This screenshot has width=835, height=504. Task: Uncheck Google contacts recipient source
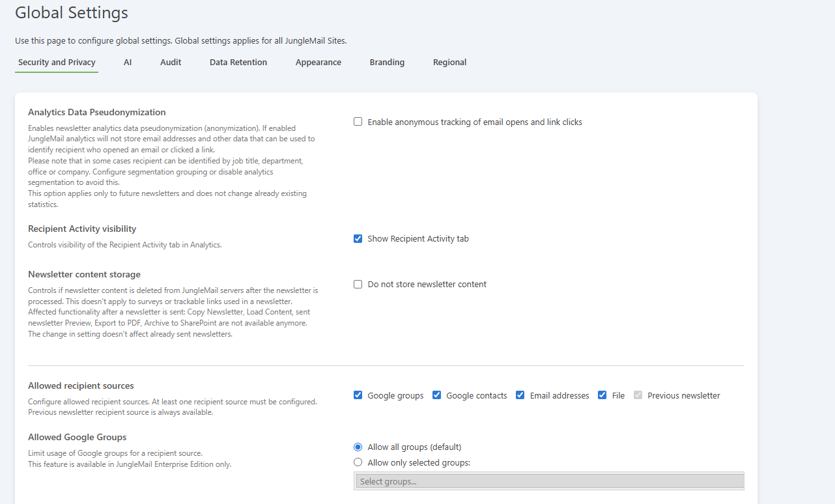click(437, 395)
